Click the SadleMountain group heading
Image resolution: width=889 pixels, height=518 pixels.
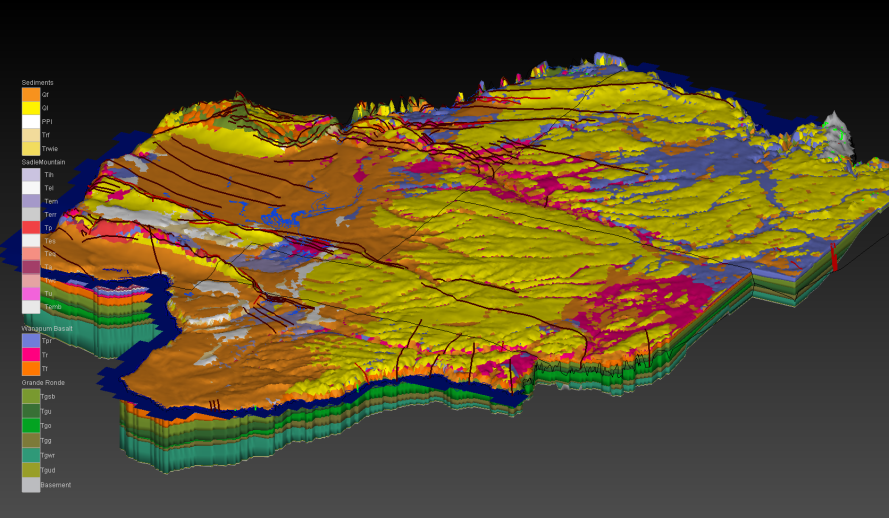click(44, 161)
